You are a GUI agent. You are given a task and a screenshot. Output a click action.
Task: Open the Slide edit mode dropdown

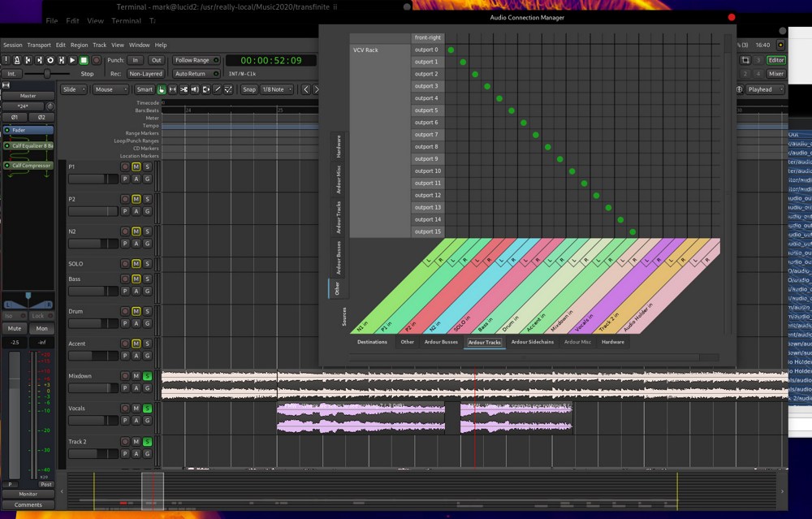click(74, 89)
